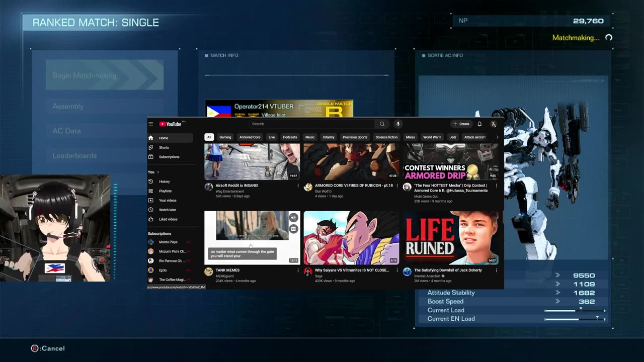Open more options for Jack Doherty video
The width and height of the screenshot is (644, 362).
(497, 270)
